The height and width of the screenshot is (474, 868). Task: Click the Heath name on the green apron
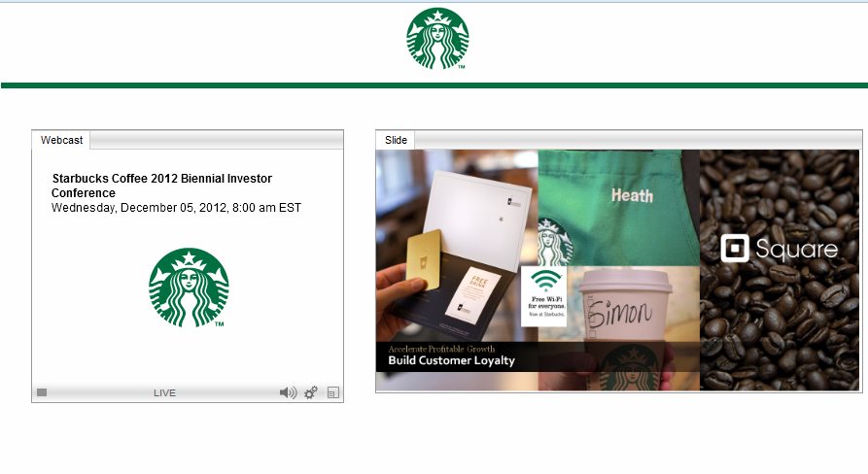632,195
